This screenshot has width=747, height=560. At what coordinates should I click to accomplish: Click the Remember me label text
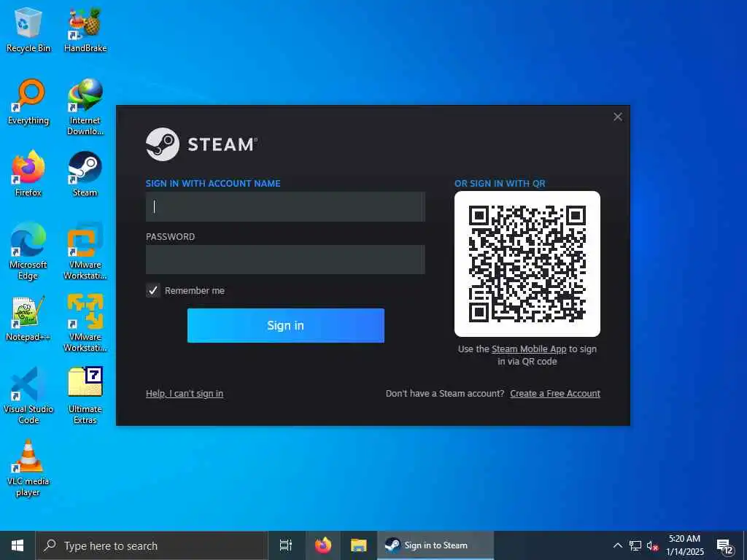[x=194, y=290]
